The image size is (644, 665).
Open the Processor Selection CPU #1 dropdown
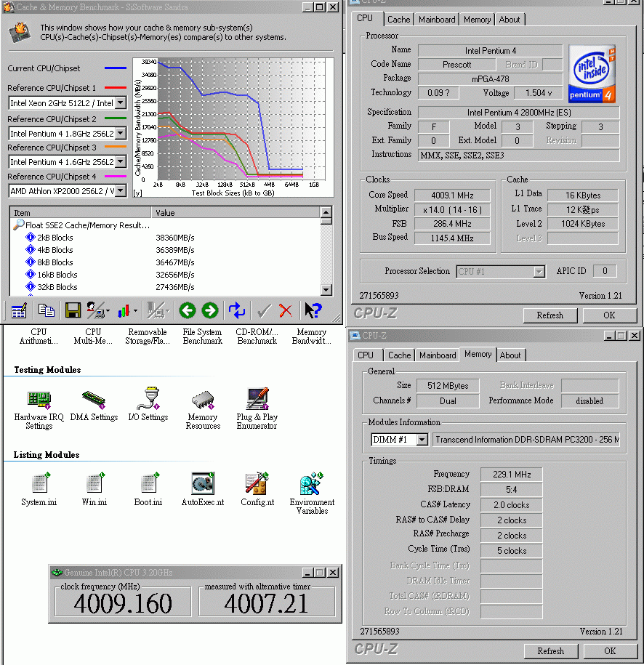point(539,271)
